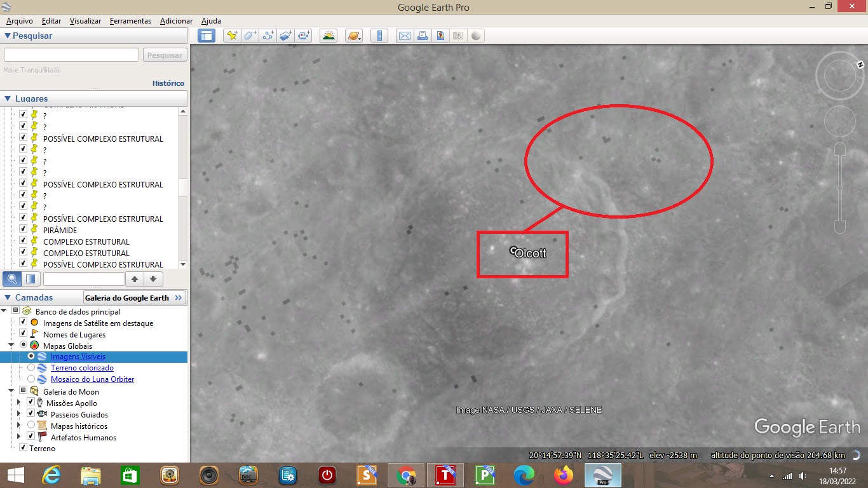Select Mapas históricos radio button

point(31,426)
